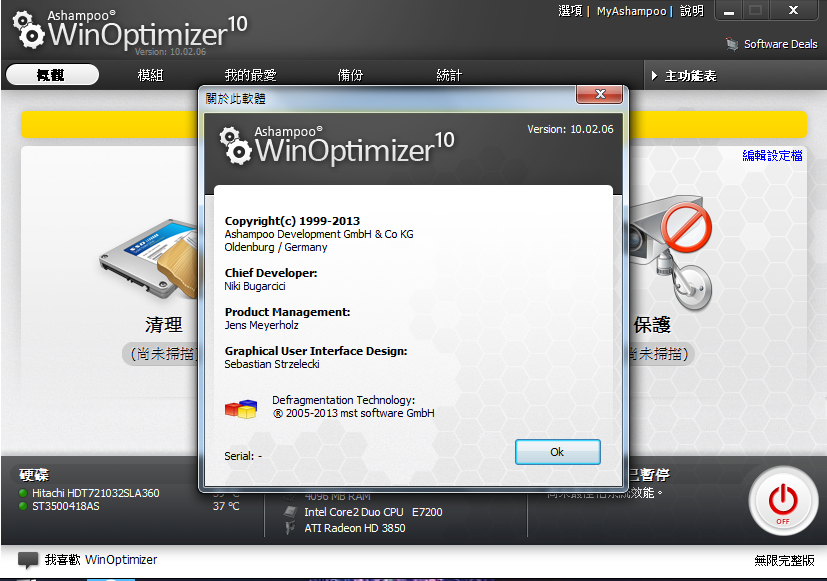Viewport: 827px width, 581px height.
Task: Click the ATI Radeon HD 3850 text
Action: (354, 528)
